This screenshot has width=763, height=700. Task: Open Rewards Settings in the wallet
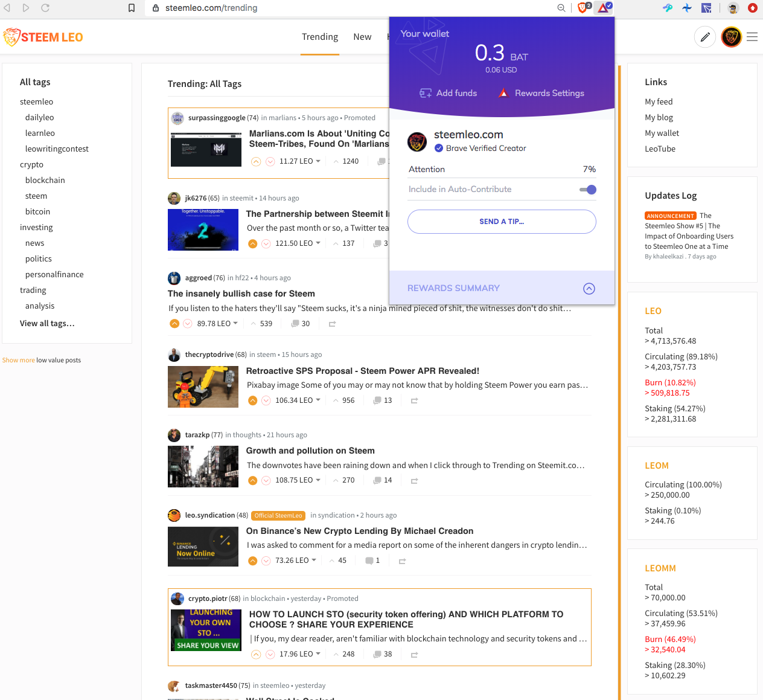[x=541, y=93]
